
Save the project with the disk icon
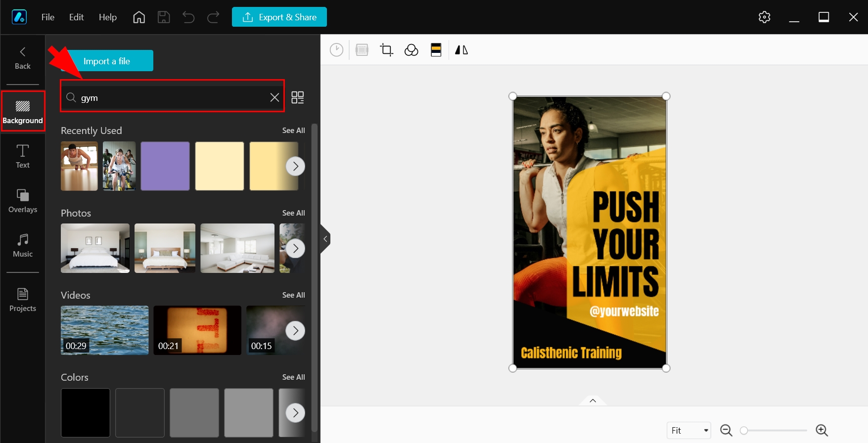164,17
